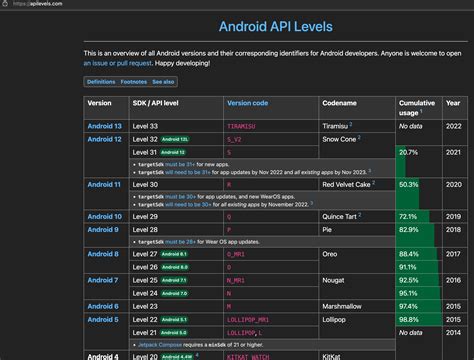
Task: Select the N_MR1 version code
Action: 236,280
